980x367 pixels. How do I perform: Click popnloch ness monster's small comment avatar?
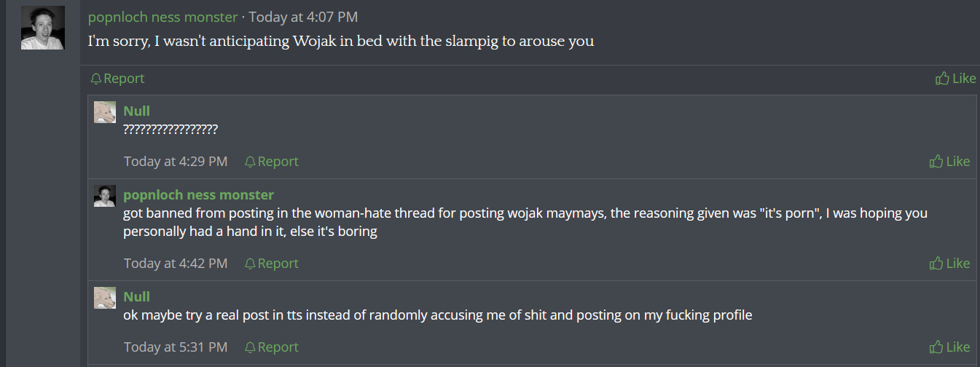pyautogui.click(x=105, y=196)
